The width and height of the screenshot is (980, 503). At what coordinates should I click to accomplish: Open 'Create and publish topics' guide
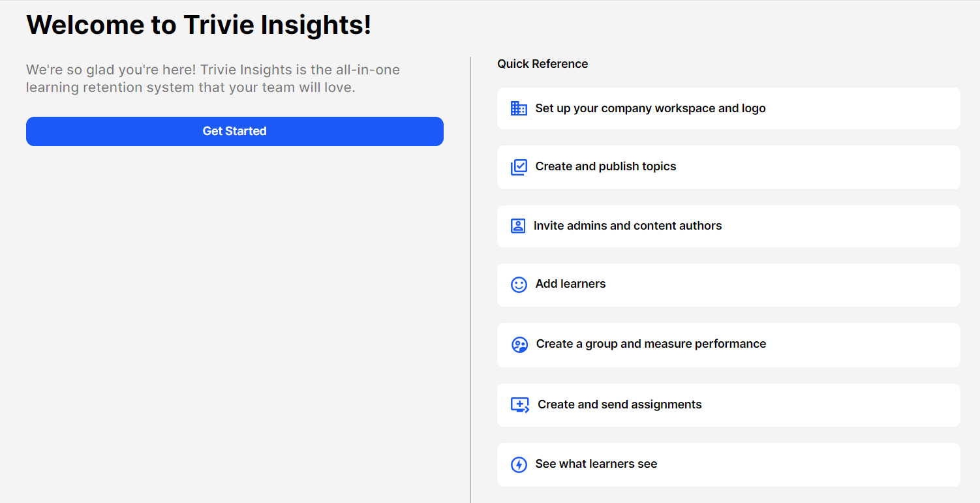(x=605, y=166)
